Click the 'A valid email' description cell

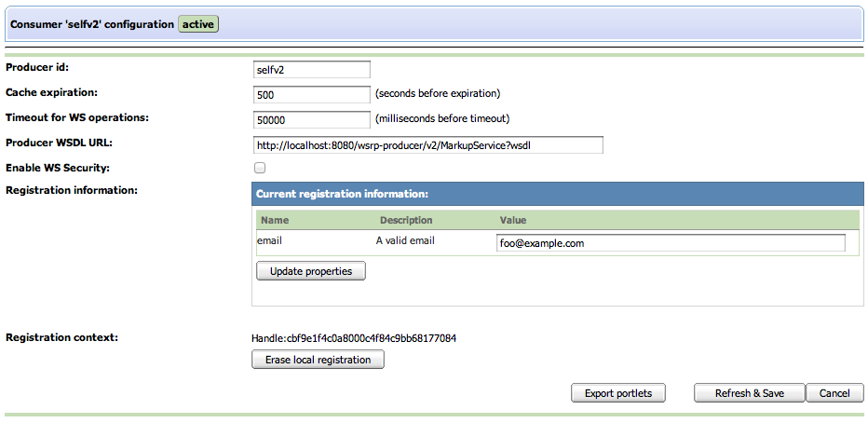coord(405,240)
